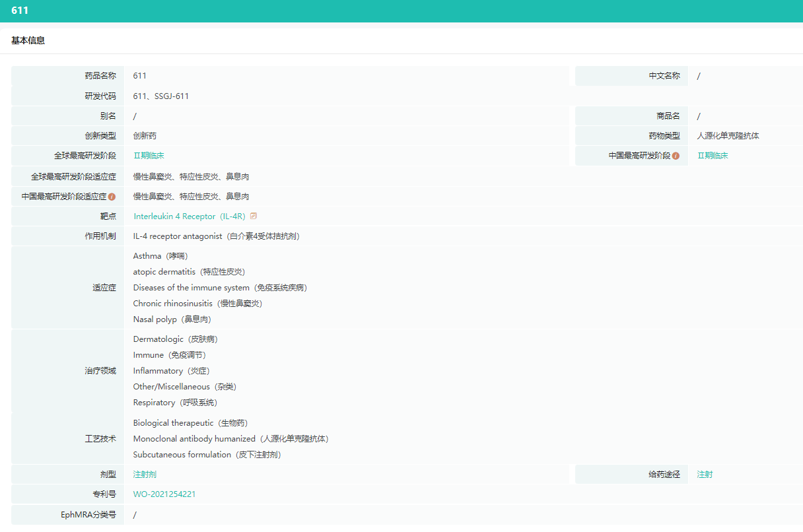Select Immune（免疫调节）therapy area

coord(170,355)
